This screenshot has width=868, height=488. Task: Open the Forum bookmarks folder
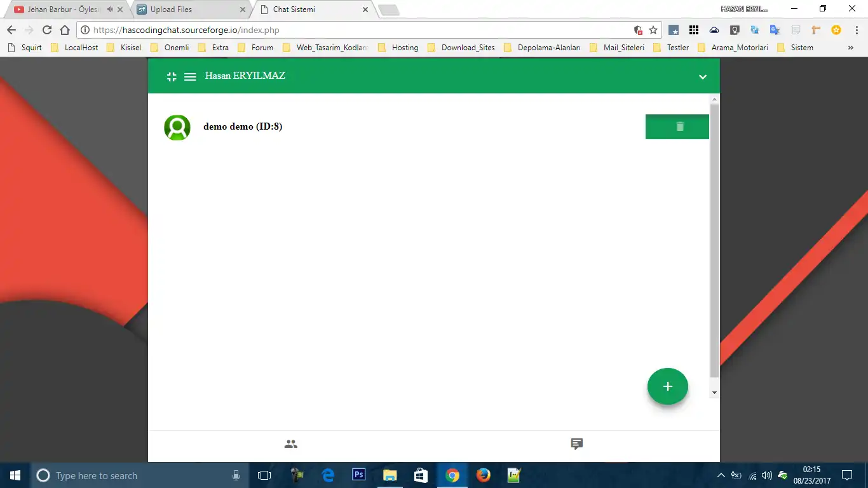point(255,48)
